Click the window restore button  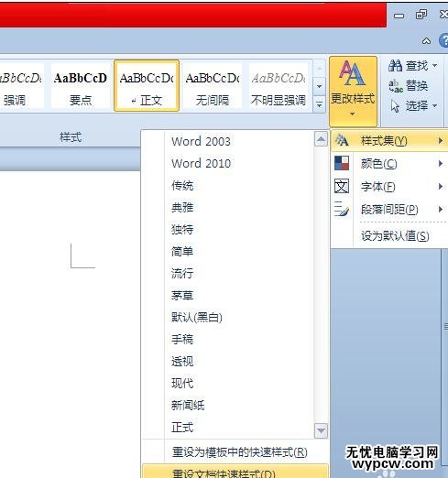tap(421, 15)
